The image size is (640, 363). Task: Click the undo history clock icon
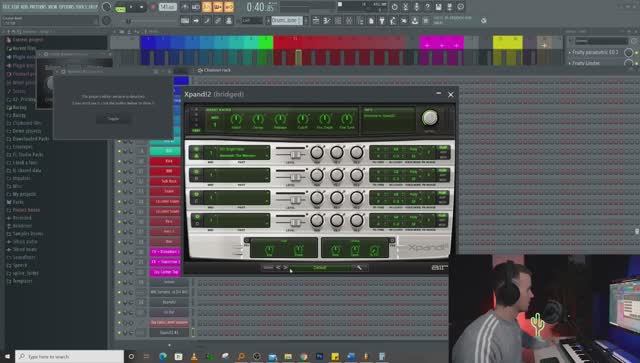pyautogui.click(x=394, y=7)
